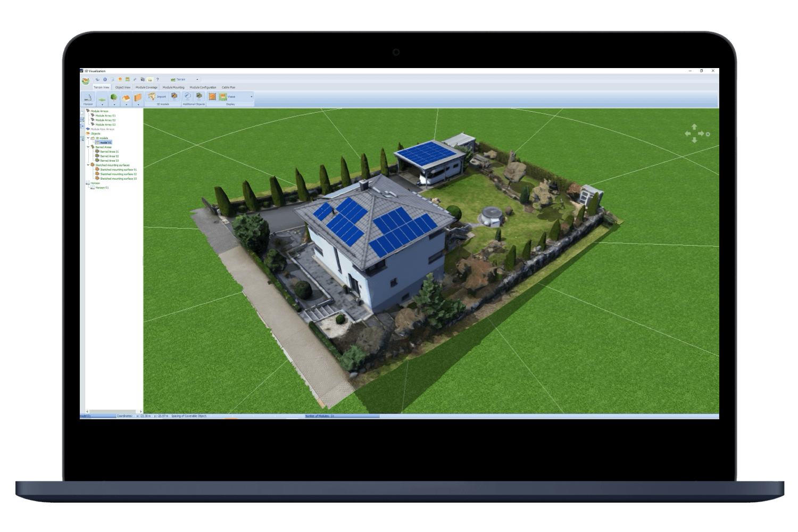Image resolution: width=798 pixels, height=532 pixels.
Task: Click the camera pan up arrow
Action: pyautogui.click(x=694, y=127)
